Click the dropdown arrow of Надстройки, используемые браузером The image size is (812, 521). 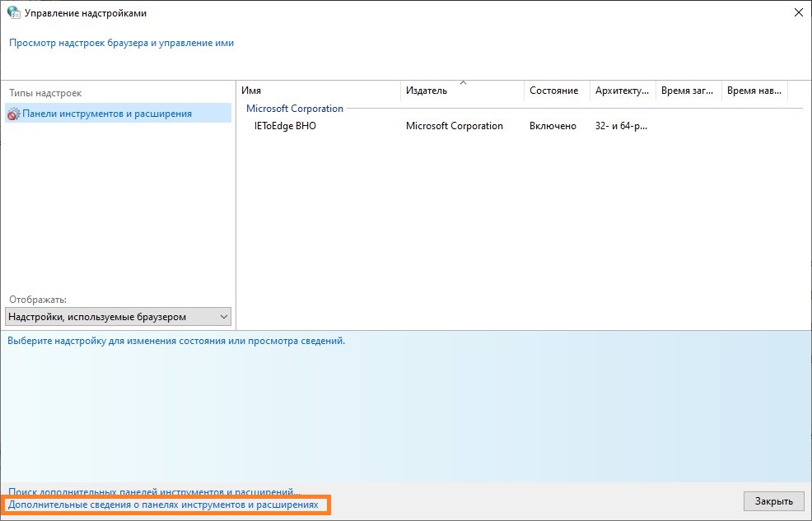(x=224, y=317)
